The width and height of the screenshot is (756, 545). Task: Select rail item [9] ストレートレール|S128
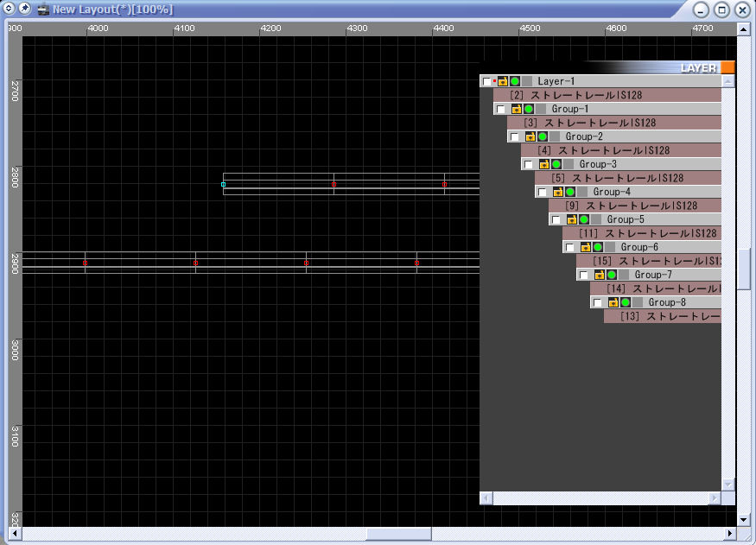[x=635, y=206]
